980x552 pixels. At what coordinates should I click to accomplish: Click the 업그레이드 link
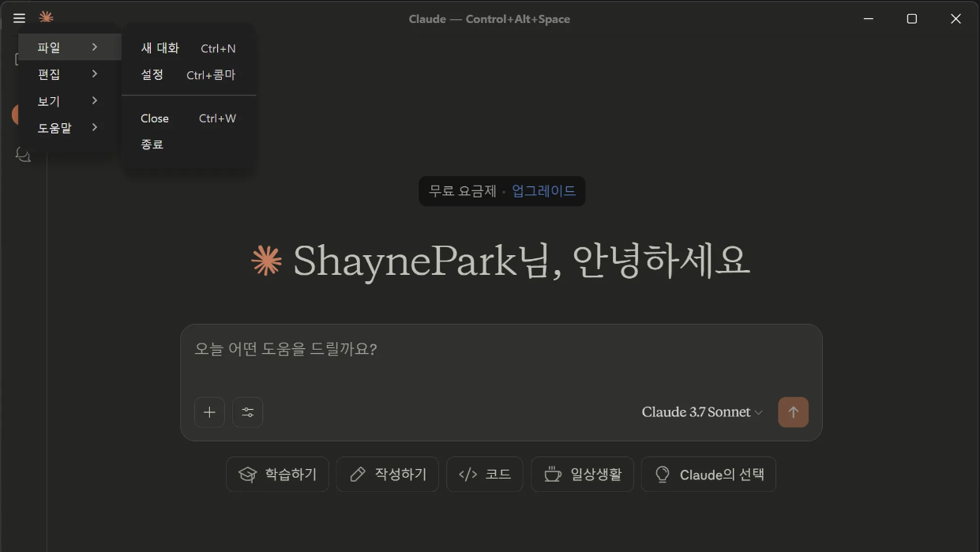(x=544, y=191)
